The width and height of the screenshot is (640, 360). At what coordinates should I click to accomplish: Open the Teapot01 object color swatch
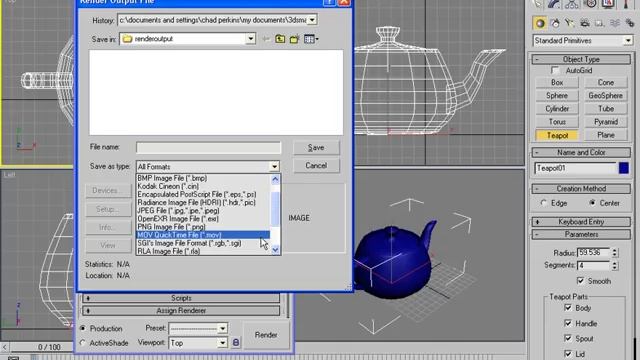[624, 168]
